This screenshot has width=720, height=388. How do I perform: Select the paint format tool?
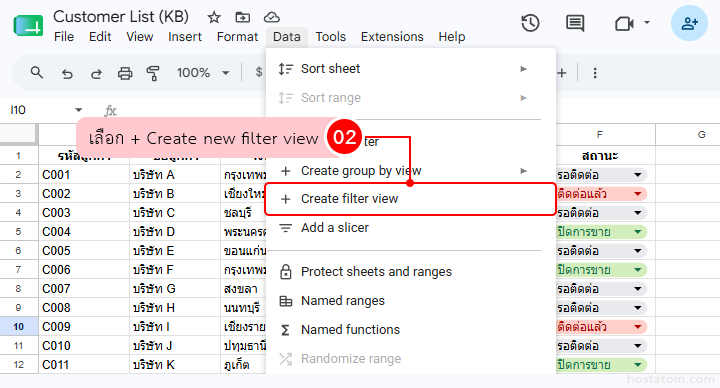point(153,73)
